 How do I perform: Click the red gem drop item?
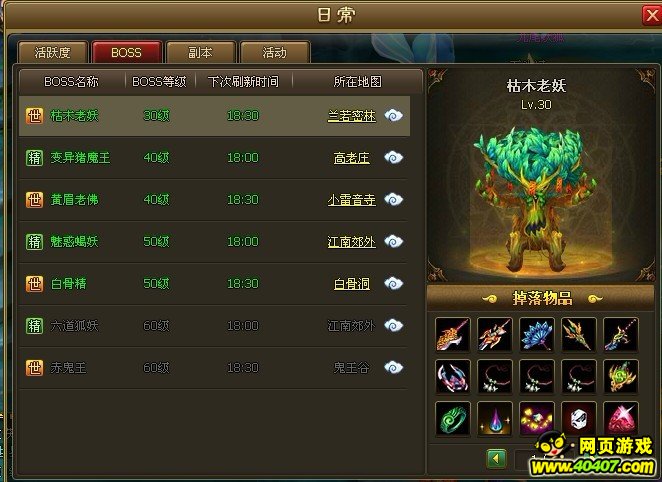point(621,419)
